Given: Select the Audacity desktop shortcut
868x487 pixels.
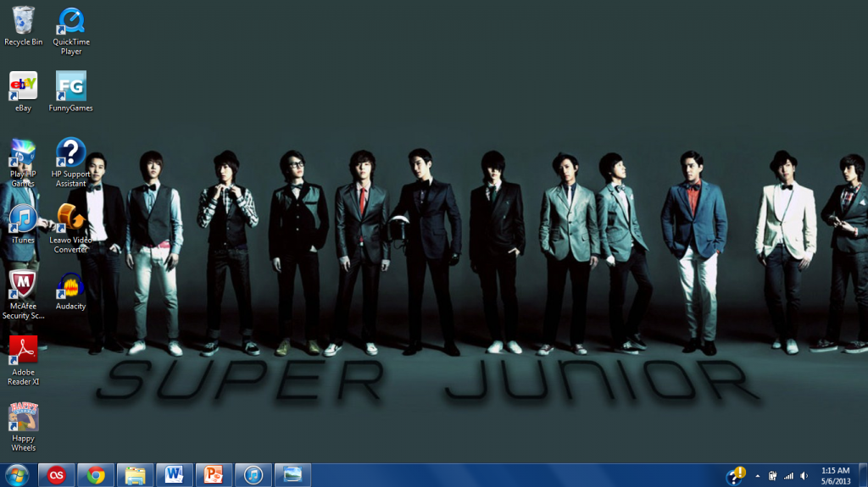Looking at the screenshot, I should pos(71,291).
